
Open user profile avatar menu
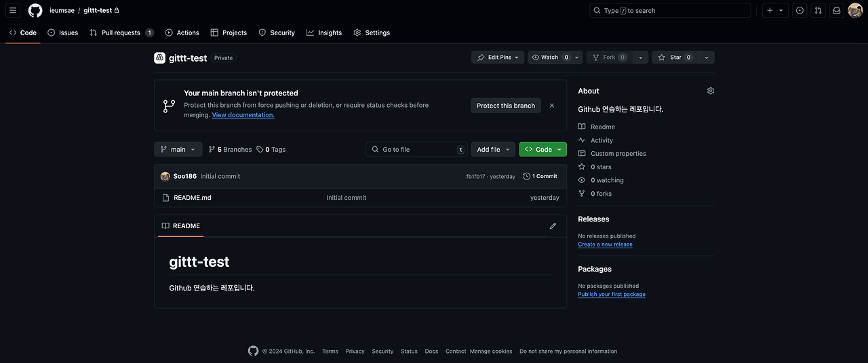tap(855, 10)
